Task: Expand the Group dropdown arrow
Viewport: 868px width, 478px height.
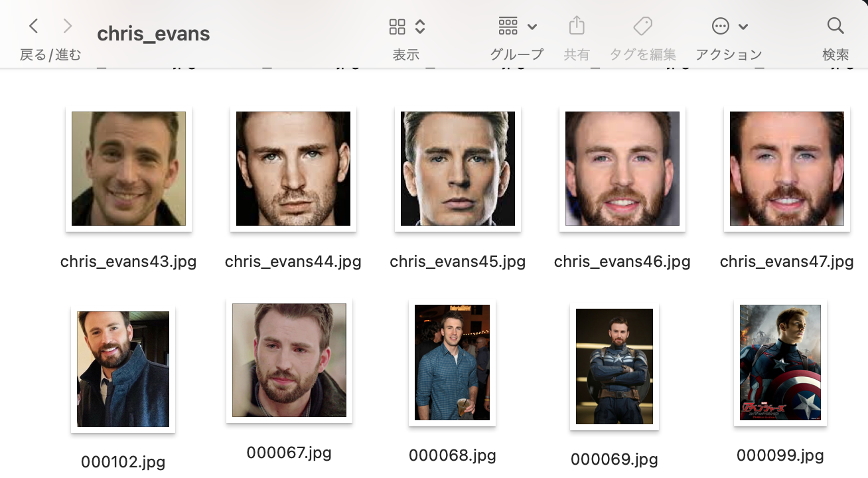Action: click(x=532, y=27)
